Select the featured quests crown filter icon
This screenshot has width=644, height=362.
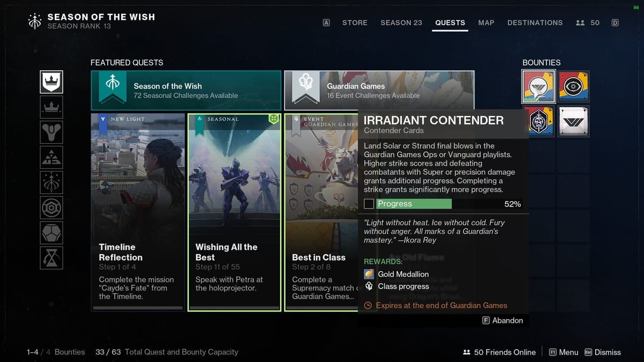click(52, 82)
